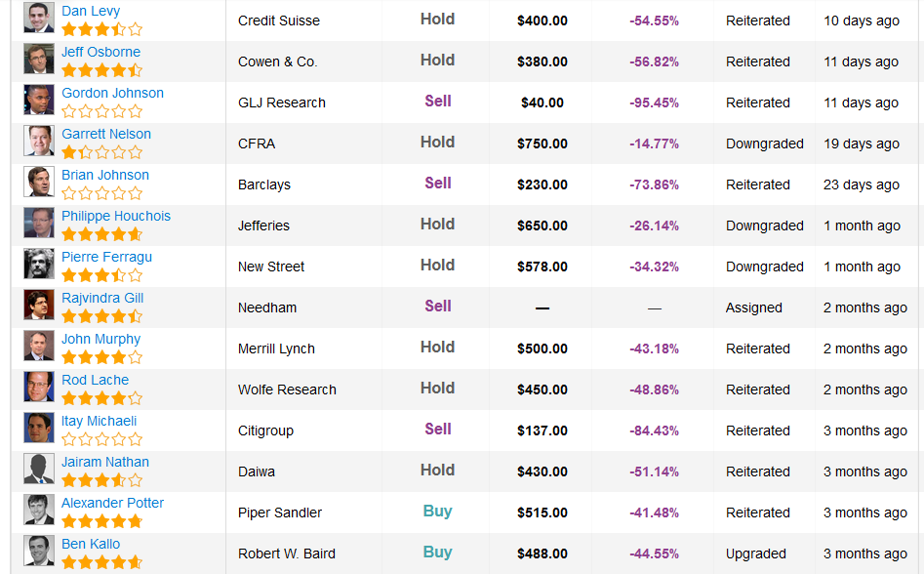Click the Buy rating for Piper Sandler
Image resolution: width=924 pixels, height=574 pixels.
(x=437, y=512)
